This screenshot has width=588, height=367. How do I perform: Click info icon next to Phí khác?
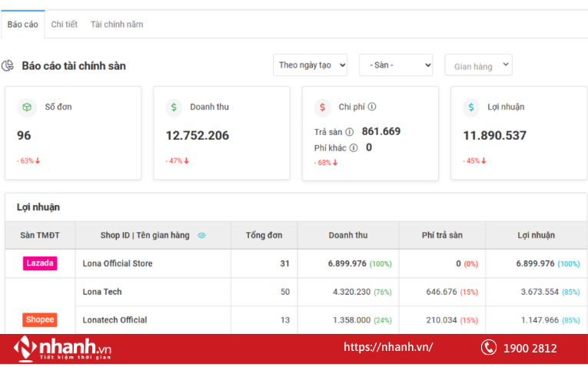pyautogui.click(x=354, y=148)
